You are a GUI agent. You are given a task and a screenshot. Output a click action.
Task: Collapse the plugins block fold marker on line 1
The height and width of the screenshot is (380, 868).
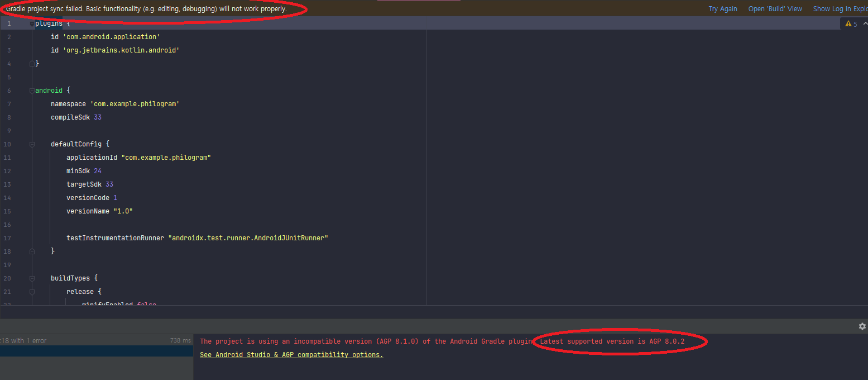pos(32,23)
